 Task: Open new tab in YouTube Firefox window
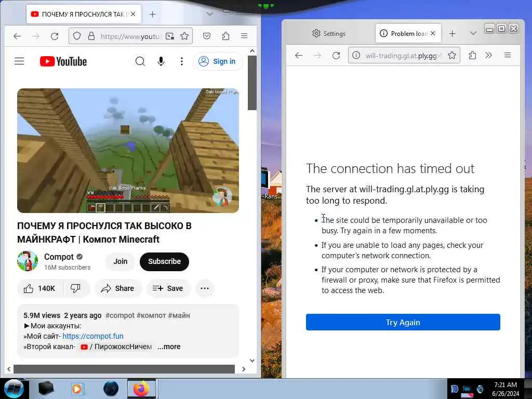153,14
